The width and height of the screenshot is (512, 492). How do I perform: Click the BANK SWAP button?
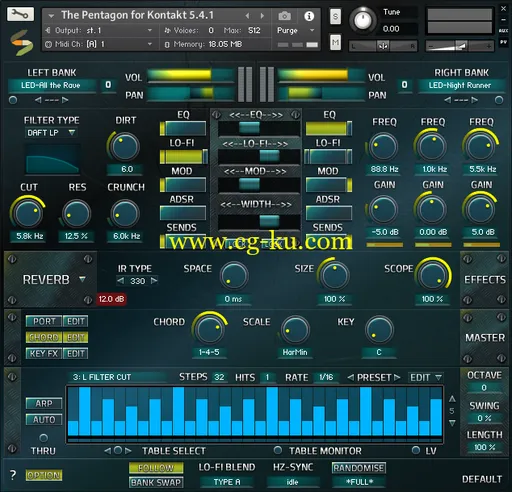156,482
